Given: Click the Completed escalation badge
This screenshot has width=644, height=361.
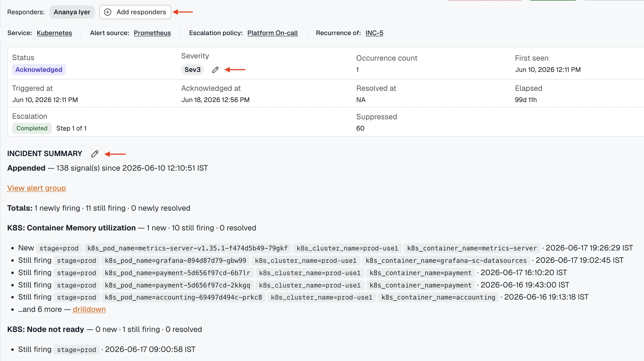Looking at the screenshot, I should click(32, 128).
